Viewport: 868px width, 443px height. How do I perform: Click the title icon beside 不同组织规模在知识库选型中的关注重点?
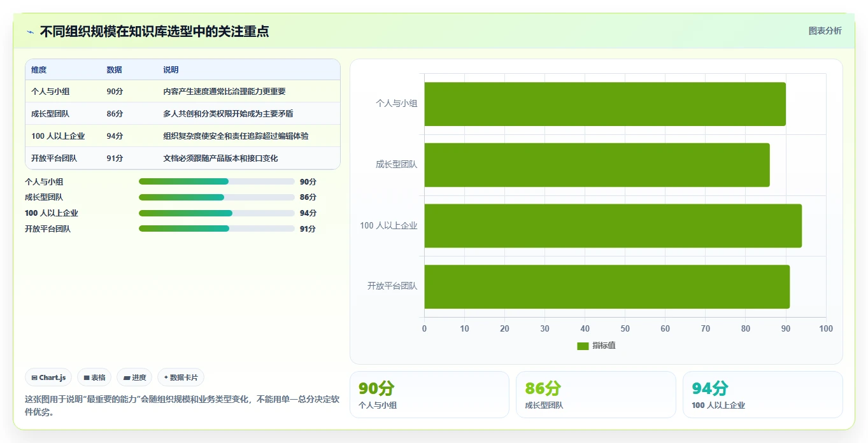[x=31, y=32]
